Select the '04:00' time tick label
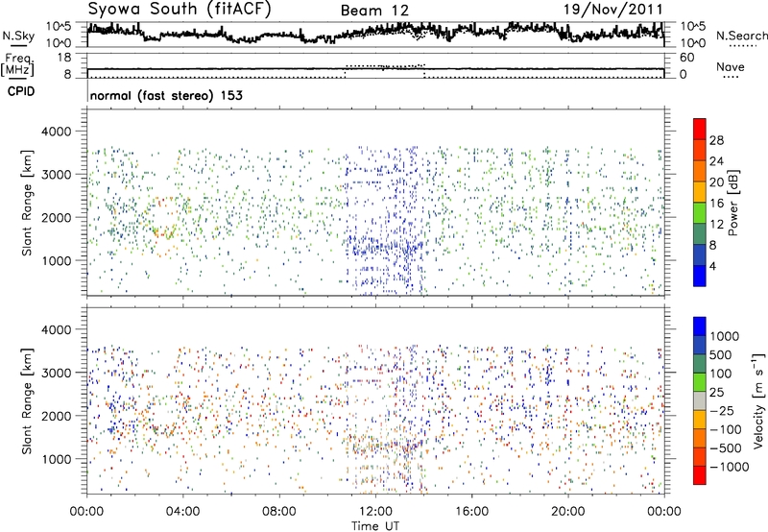768x532 pixels. tap(182, 512)
